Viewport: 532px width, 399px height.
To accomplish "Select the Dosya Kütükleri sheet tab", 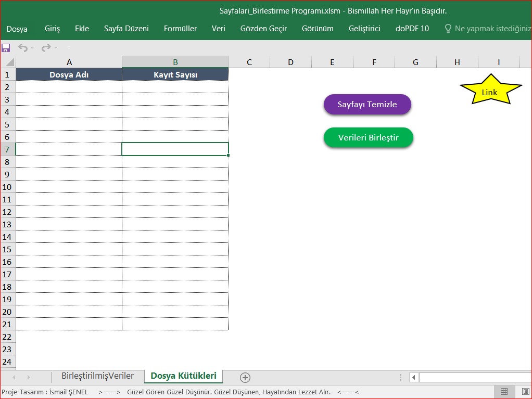I will pyautogui.click(x=184, y=376).
